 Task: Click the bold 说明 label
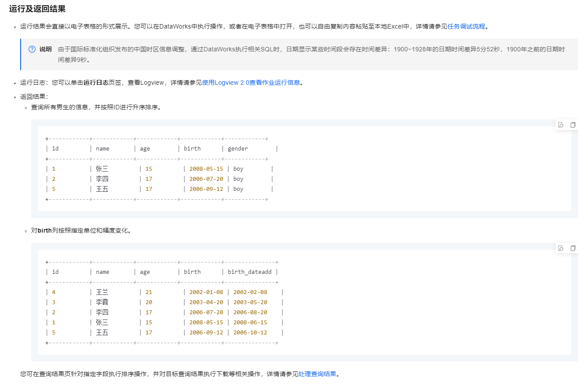click(46, 49)
